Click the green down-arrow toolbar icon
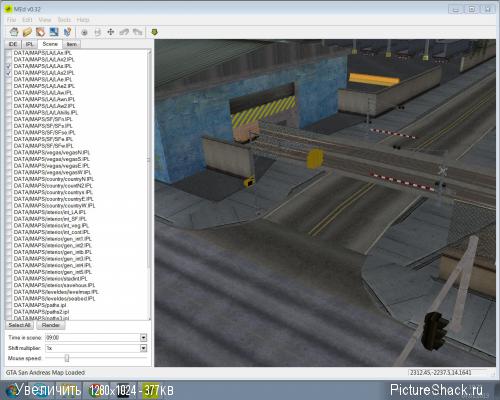Screen dimensions: 500x400 (x=154, y=32)
